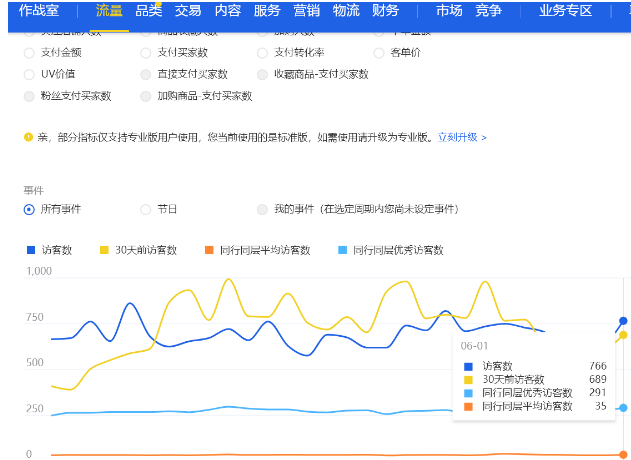Screen dimensions: 631x460
Task: Click the 同行同层优秀访客数 legend label text
Action: point(398,250)
